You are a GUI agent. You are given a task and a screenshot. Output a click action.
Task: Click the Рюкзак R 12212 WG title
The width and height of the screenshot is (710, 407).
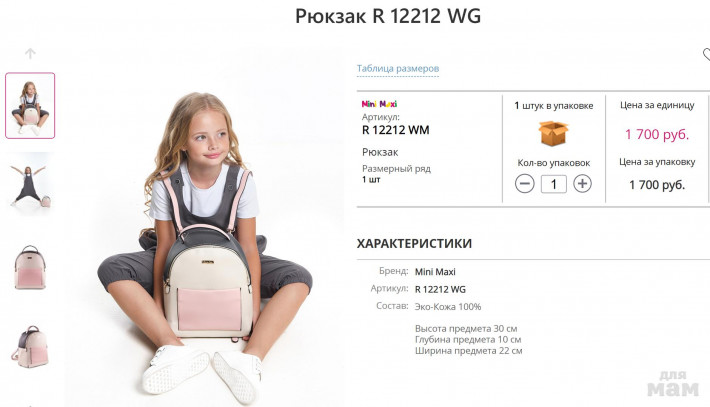[388, 16]
